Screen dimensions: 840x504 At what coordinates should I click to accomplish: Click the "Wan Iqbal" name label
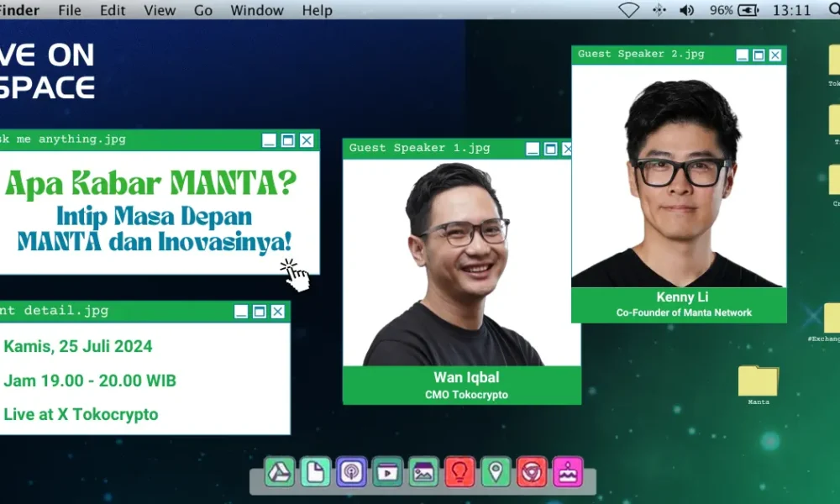click(466, 378)
